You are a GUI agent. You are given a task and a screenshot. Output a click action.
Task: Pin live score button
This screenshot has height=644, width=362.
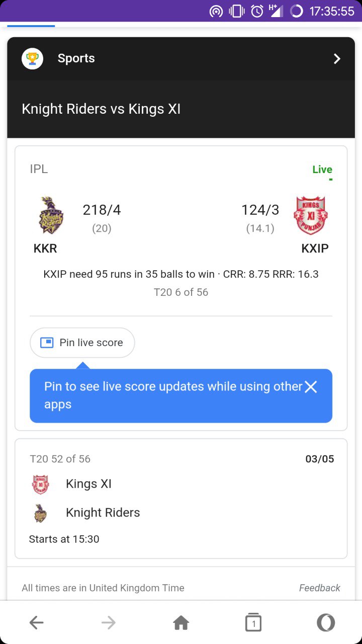(x=82, y=343)
